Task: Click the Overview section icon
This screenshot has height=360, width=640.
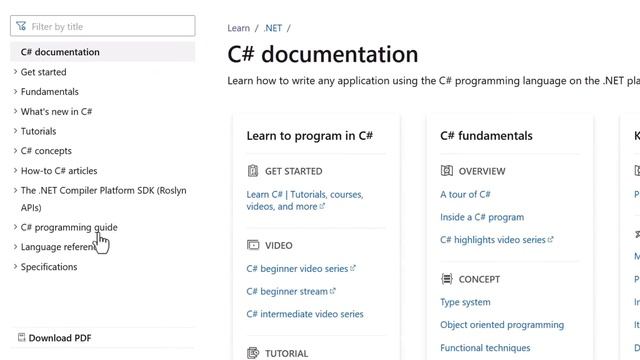Action: click(447, 171)
